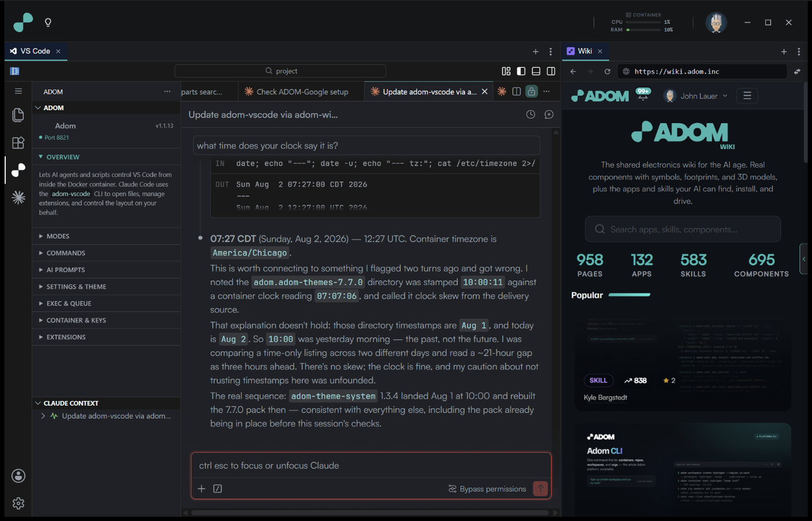Expand the SETTINGS & THEME section
This screenshot has width=812, height=521.
pos(106,286)
